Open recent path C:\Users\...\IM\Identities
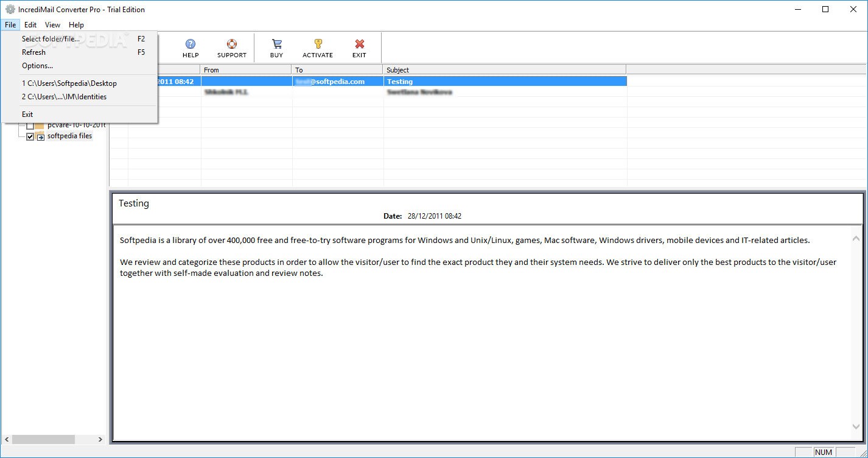The image size is (868, 458). pyautogui.click(x=80, y=97)
